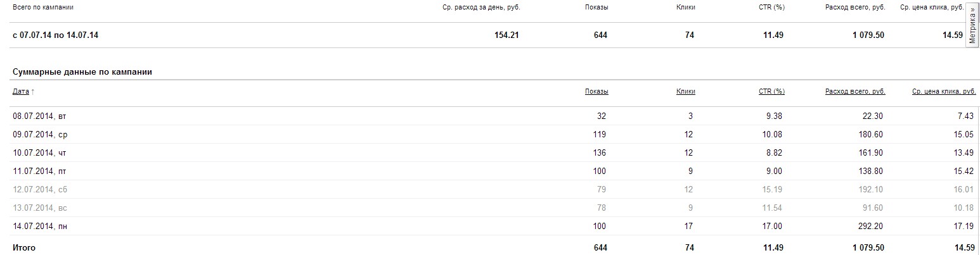Sort by Показы column header

click(x=596, y=92)
